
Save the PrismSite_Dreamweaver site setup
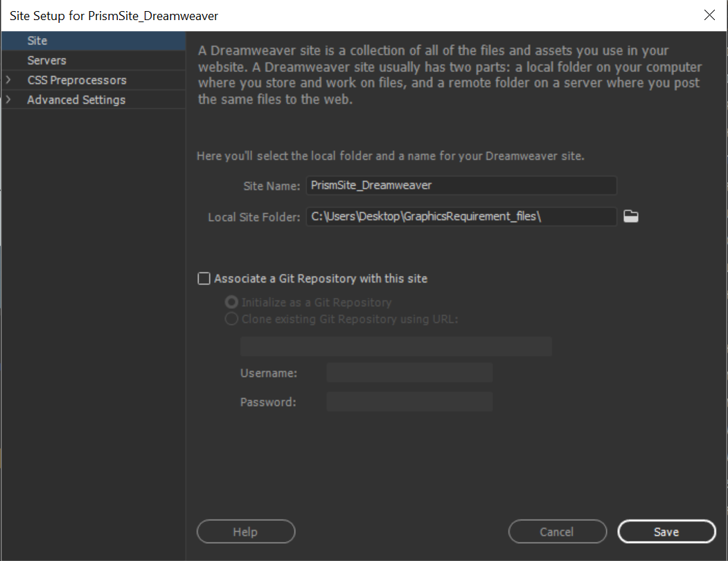(x=666, y=531)
